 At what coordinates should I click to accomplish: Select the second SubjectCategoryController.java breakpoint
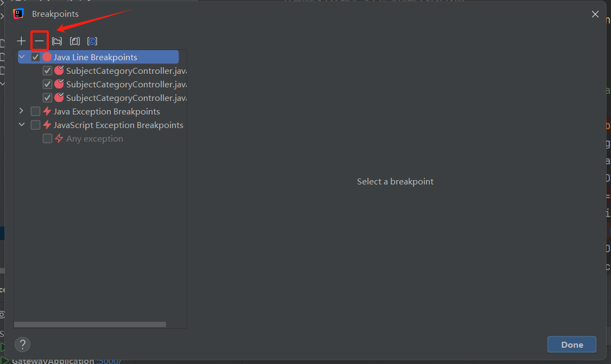(x=126, y=84)
